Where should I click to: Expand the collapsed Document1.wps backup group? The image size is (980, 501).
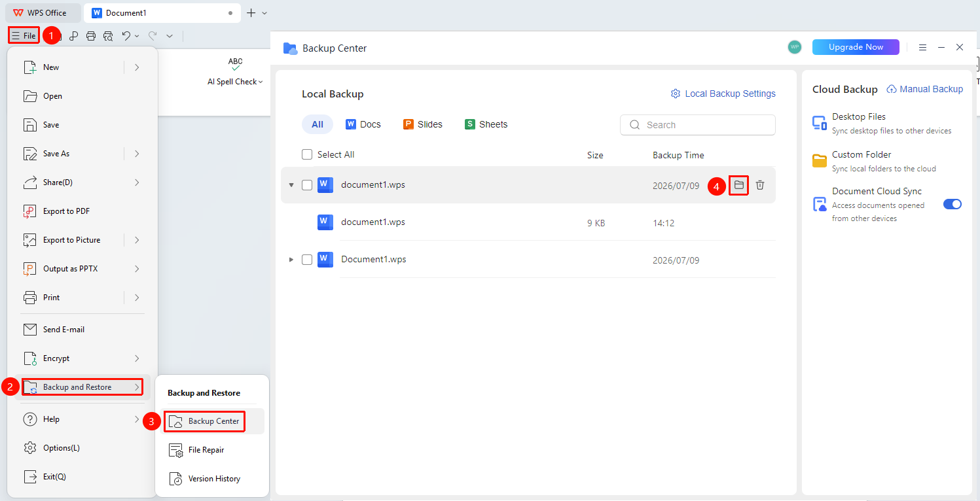[291, 260]
